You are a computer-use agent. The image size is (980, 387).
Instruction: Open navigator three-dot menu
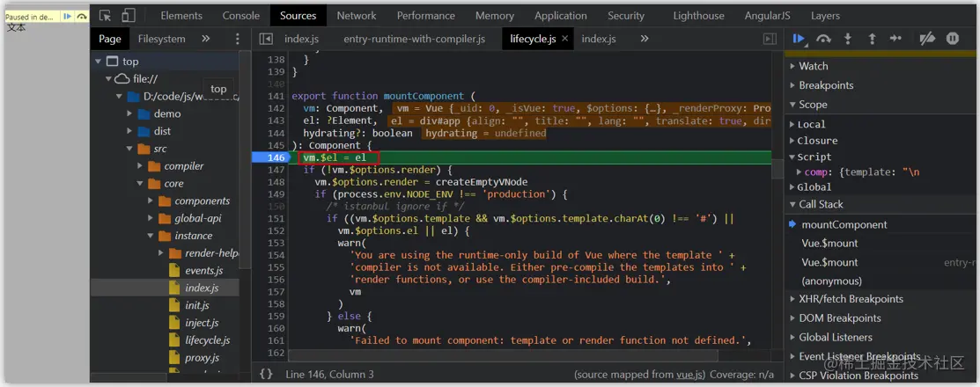(x=237, y=39)
